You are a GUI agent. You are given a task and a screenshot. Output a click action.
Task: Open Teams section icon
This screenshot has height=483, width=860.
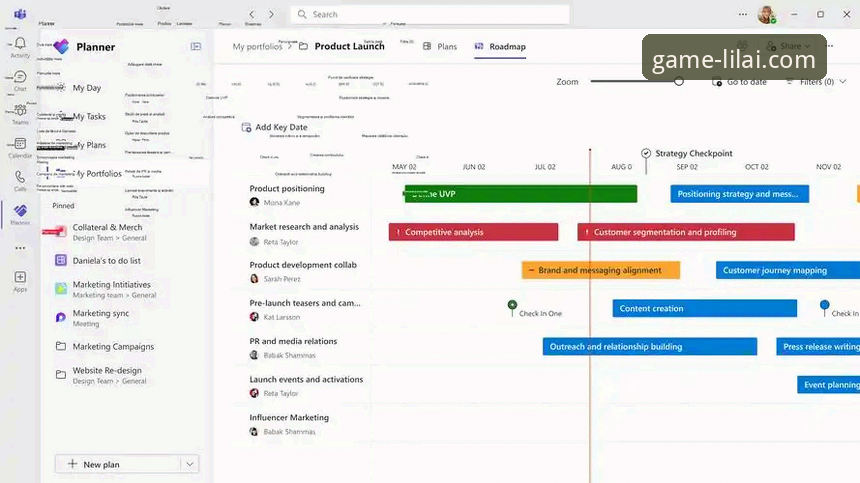pos(20,114)
